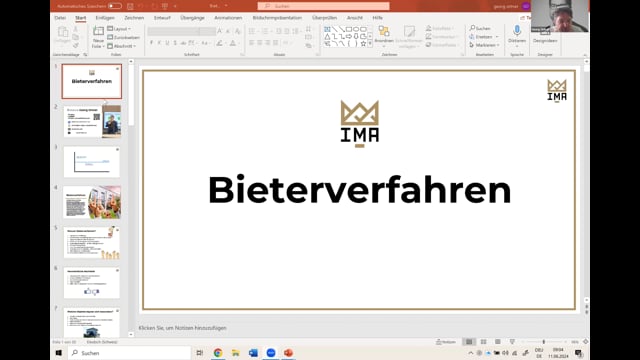Open the Datei tab

60,18
